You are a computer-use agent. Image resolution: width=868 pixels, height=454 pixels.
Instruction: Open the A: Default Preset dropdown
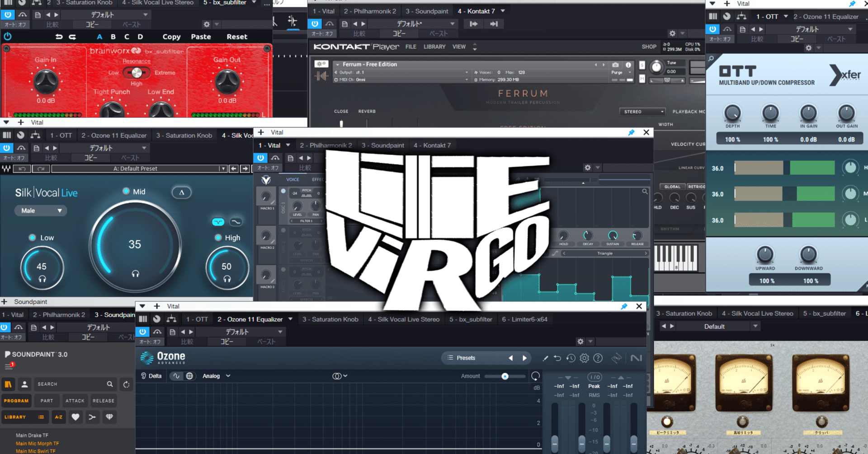[139, 168]
